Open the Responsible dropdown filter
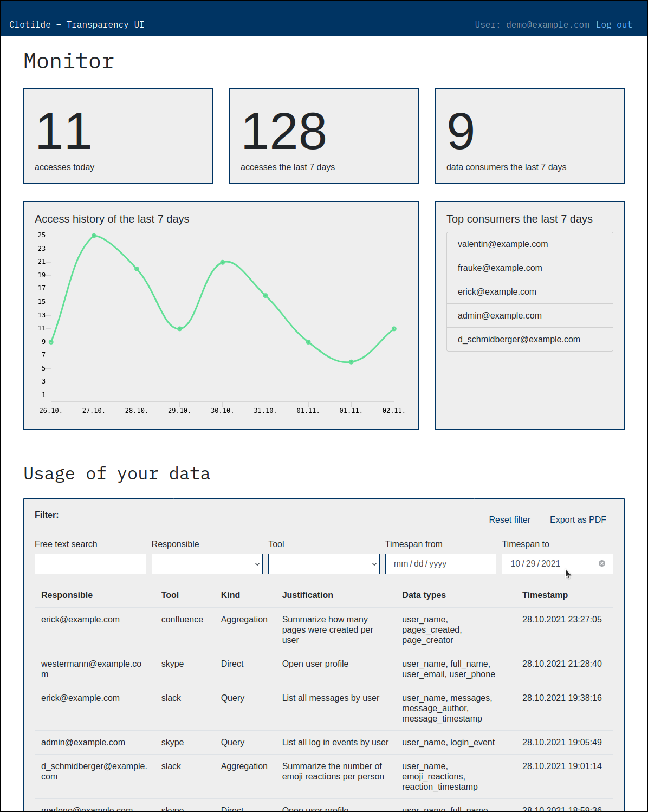This screenshot has height=812, width=648. 207,563
